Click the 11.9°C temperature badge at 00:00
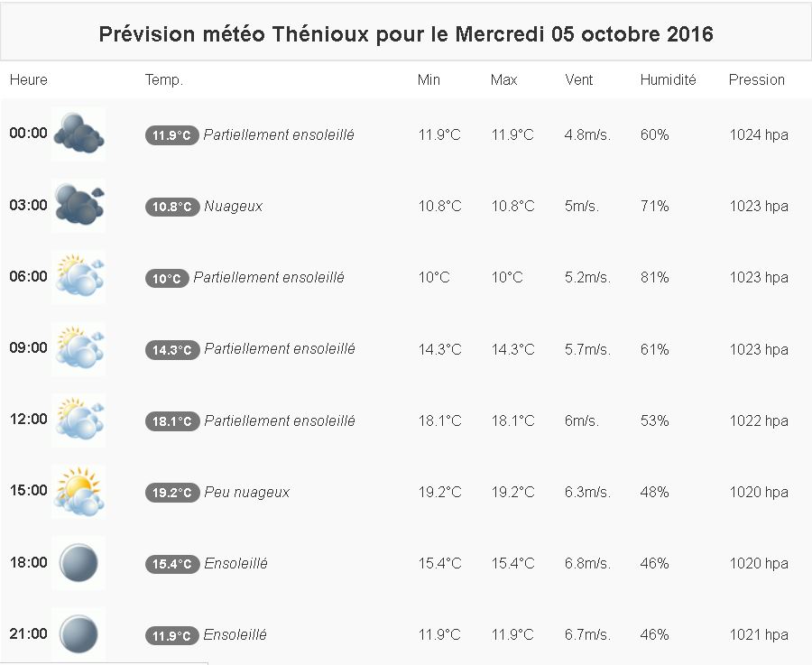This screenshot has height=665, width=812. 171,135
